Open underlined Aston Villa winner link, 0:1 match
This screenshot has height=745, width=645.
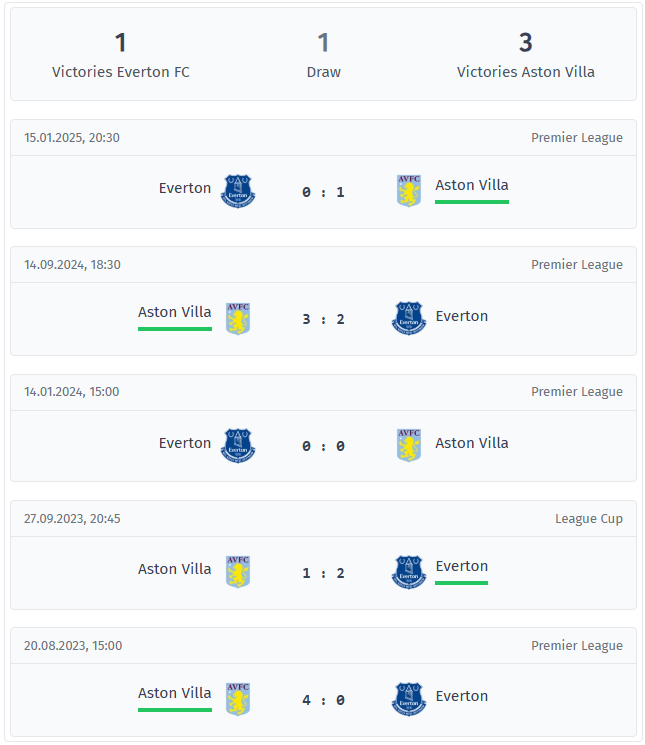tap(472, 185)
